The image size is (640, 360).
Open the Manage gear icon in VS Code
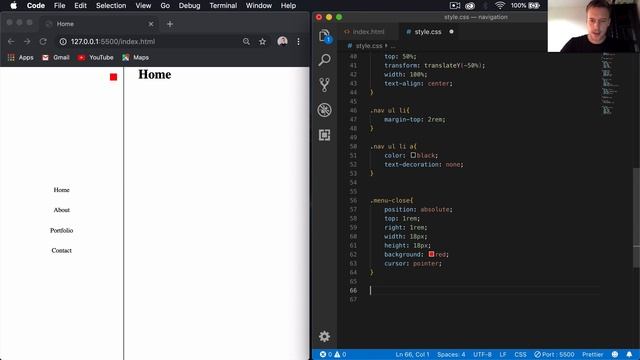pos(324,336)
